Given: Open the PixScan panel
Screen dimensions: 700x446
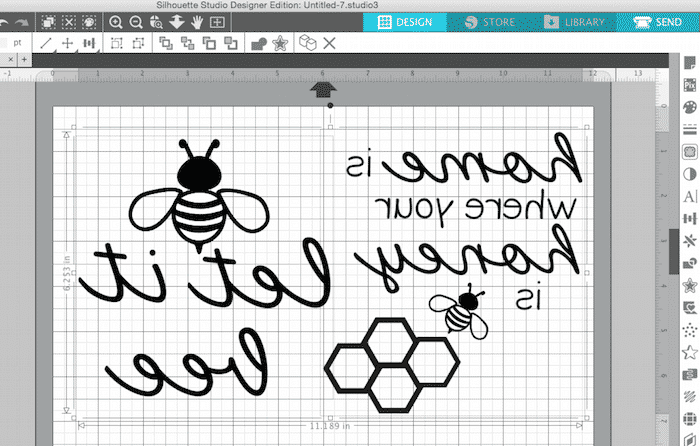Looking at the screenshot, I should tap(690, 85).
